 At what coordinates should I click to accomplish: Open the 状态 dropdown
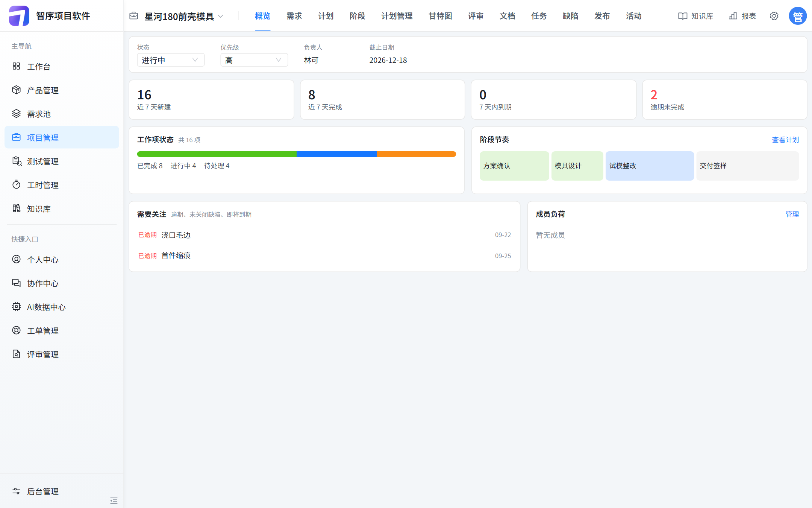(x=171, y=60)
